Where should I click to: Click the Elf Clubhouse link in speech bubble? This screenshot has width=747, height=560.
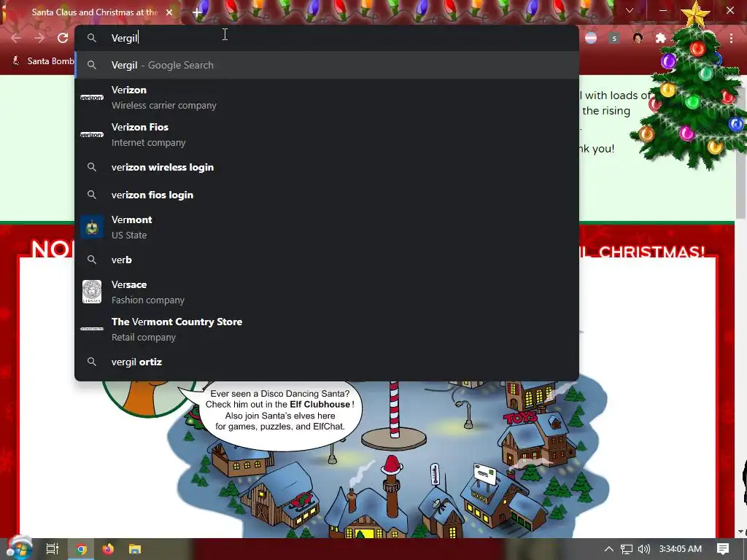320,404
